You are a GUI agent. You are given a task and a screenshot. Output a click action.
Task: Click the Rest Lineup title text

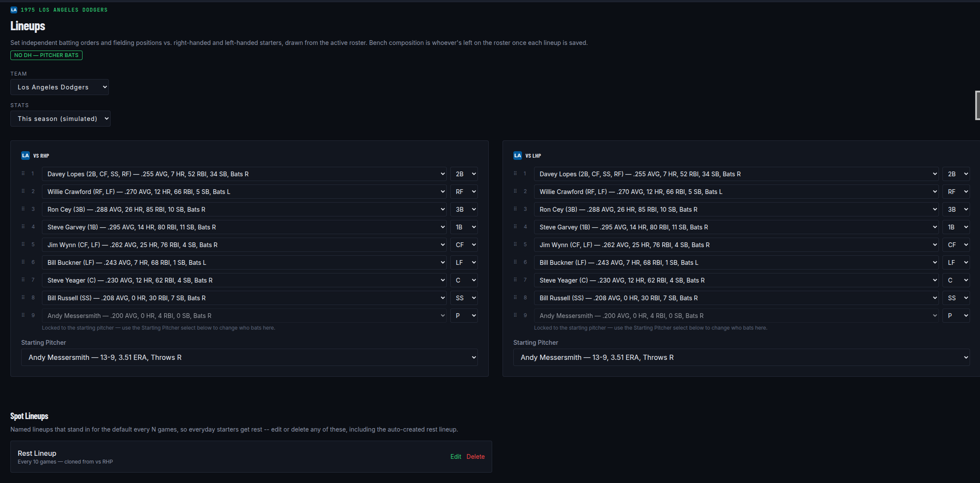(37, 453)
